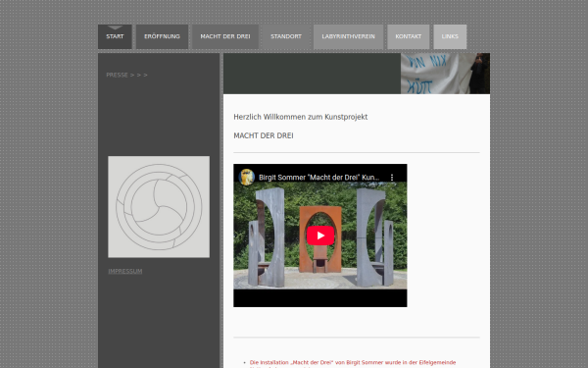Open the red link 'Die Installation Macht der Drei'
Image resolution: width=588 pixels, height=368 pixels.
point(353,363)
